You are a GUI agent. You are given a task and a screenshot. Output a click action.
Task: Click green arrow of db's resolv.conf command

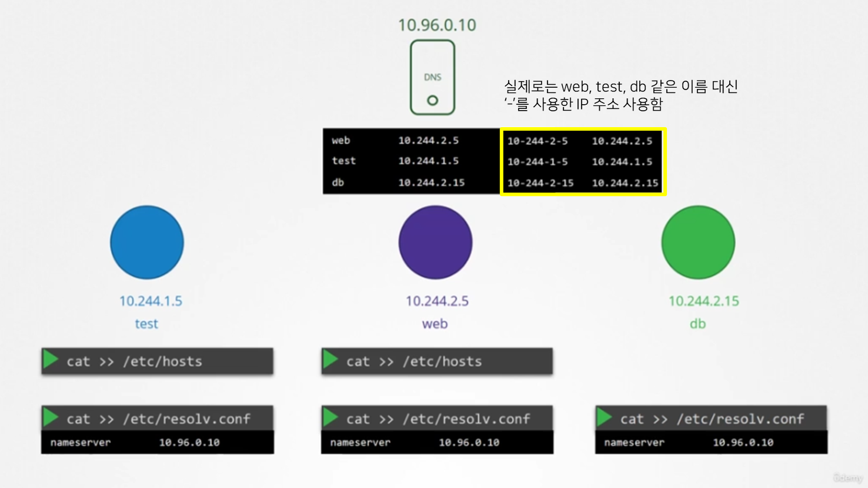click(x=605, y=417)
